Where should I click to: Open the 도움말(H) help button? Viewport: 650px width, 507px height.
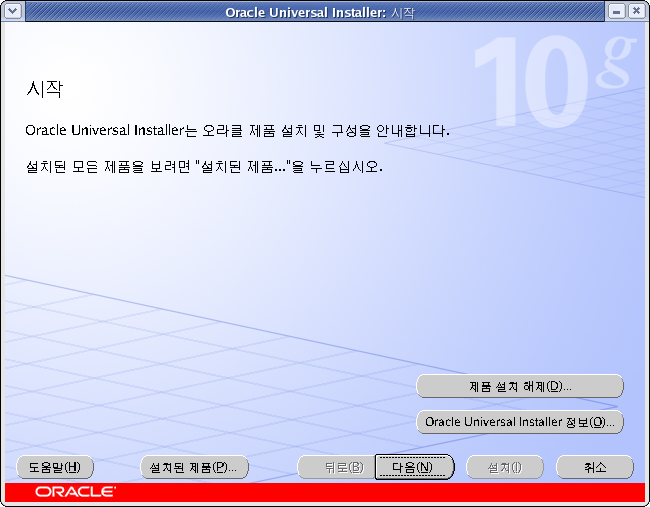[x=55, y=467]
